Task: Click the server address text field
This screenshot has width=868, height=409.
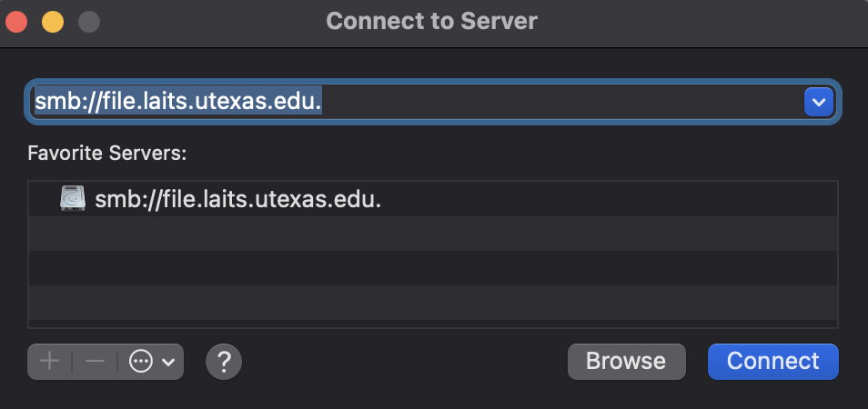Action: coord(415,102)
